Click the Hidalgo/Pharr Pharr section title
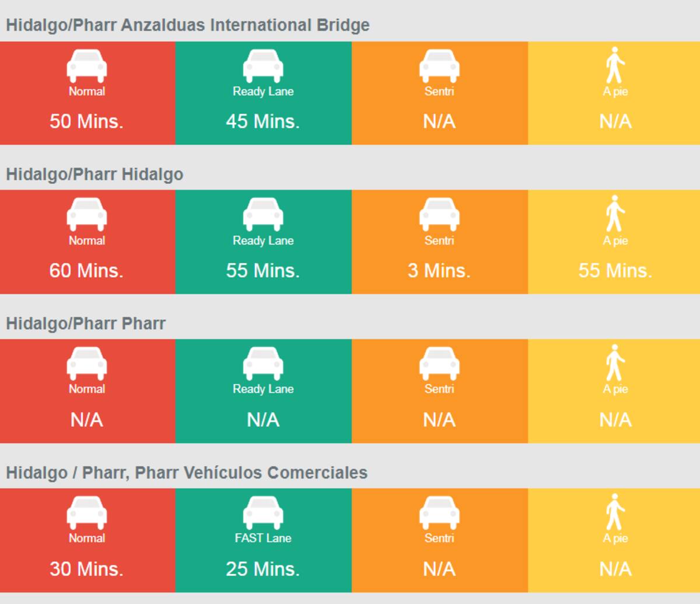The width and height of the screenshot is (700, 604). [x=86, y=323]
